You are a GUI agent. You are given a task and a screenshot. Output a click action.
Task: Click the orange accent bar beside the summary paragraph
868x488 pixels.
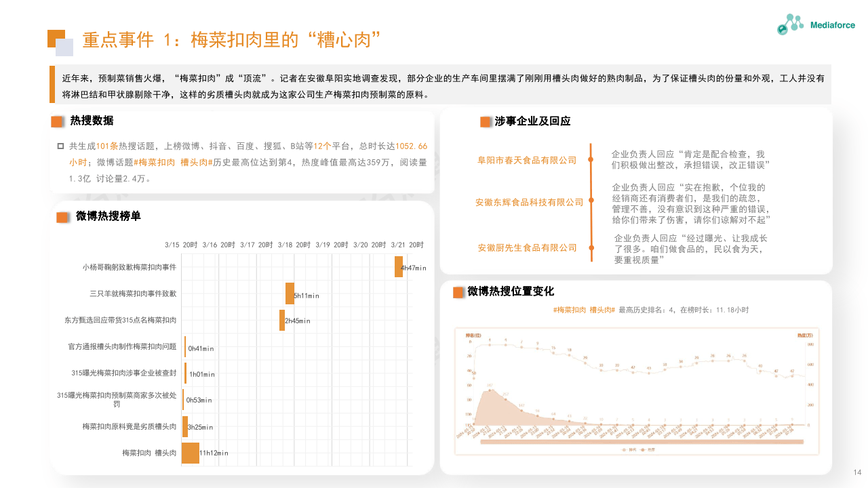point(52,83)
